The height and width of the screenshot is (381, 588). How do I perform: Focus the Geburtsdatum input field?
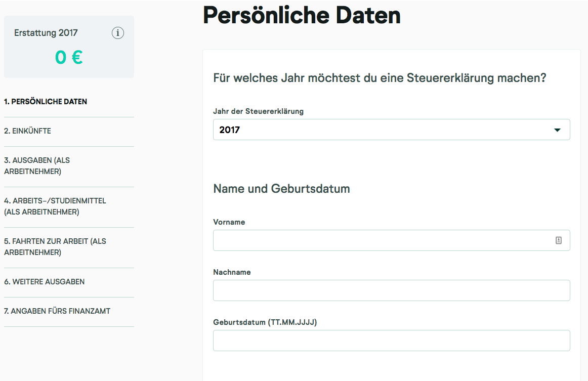click(x=391, y=340)
